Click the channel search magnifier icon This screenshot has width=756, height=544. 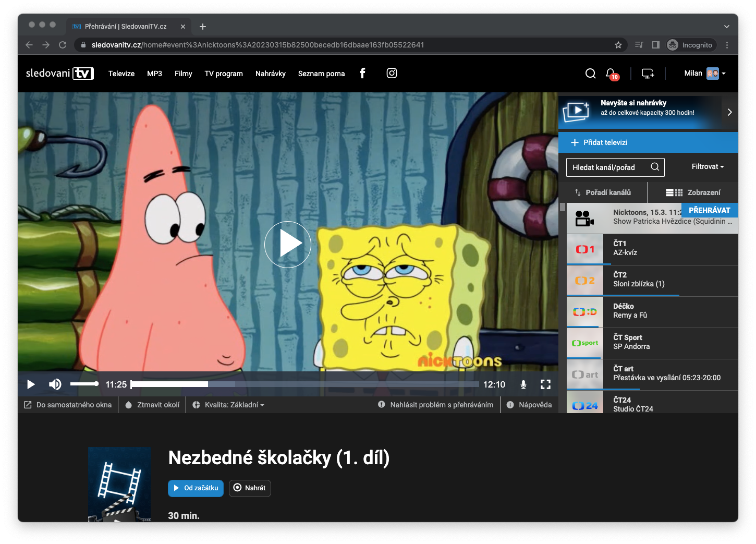(655, 167)
